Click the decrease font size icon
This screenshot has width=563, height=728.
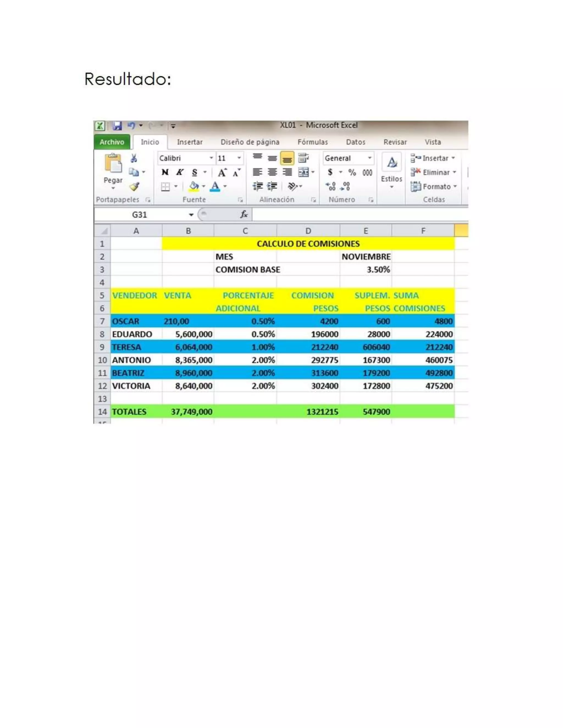point(237,172)
